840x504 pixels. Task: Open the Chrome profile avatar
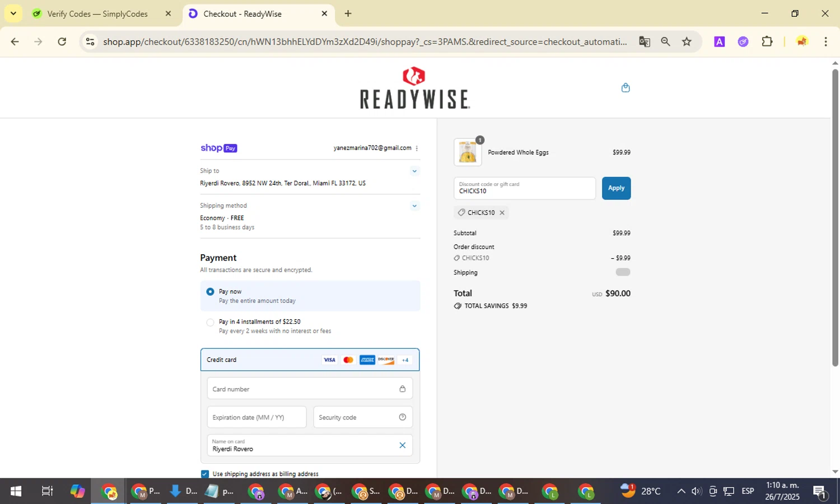(802, 42)
